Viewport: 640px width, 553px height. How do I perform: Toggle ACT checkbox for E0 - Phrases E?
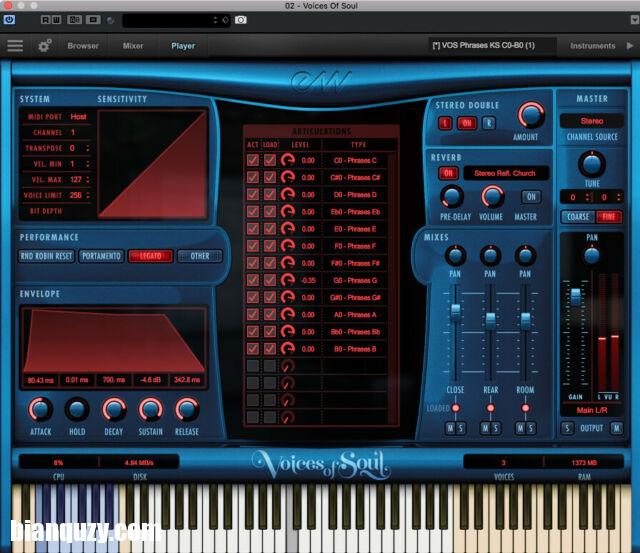253,229
